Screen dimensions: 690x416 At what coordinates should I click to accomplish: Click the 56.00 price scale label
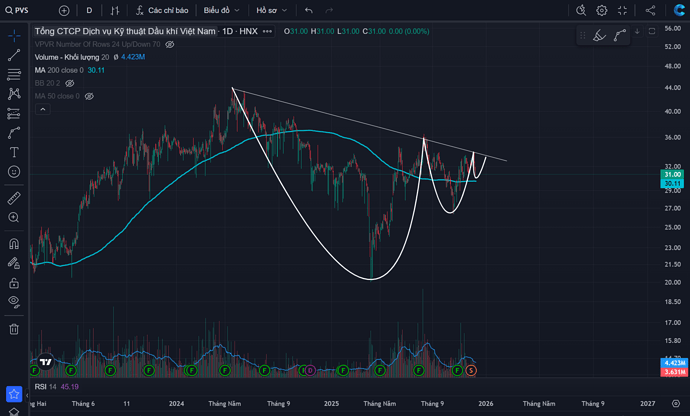coord(672,28)
